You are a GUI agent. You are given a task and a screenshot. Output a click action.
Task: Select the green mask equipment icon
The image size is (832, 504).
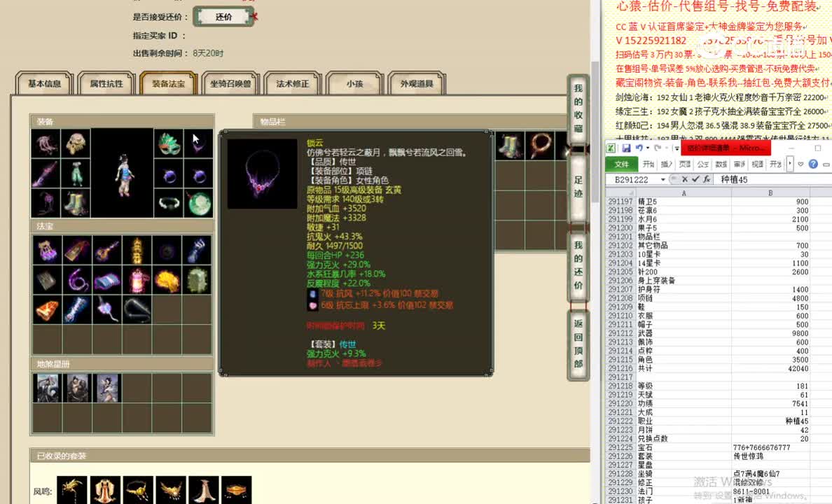(169, 142)
